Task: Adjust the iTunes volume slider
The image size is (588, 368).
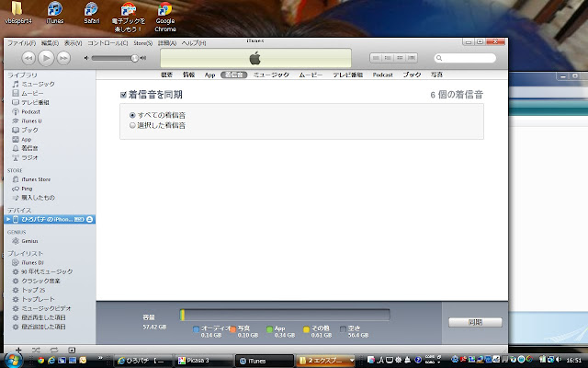Action: (114, 58)
